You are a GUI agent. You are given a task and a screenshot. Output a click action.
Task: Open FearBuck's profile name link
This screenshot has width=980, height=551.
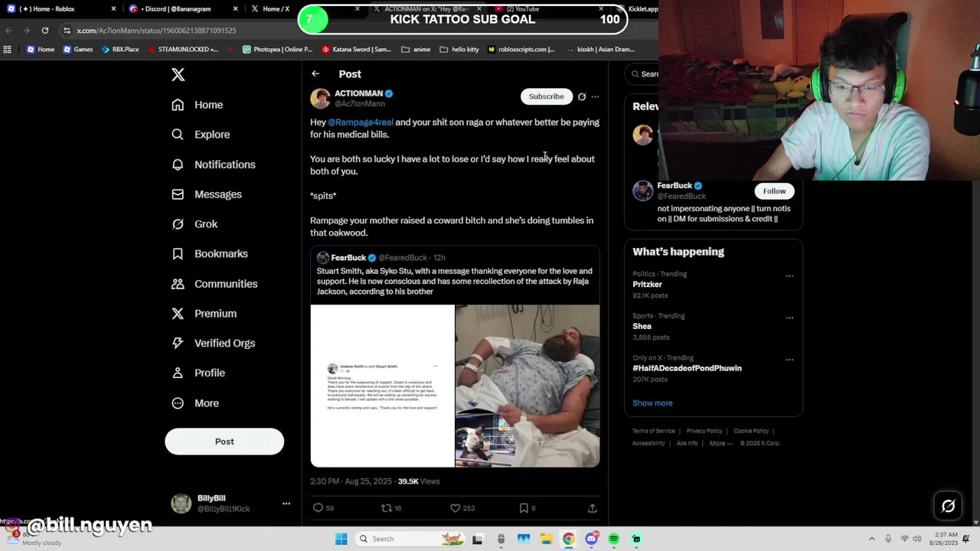click(675, 185)
